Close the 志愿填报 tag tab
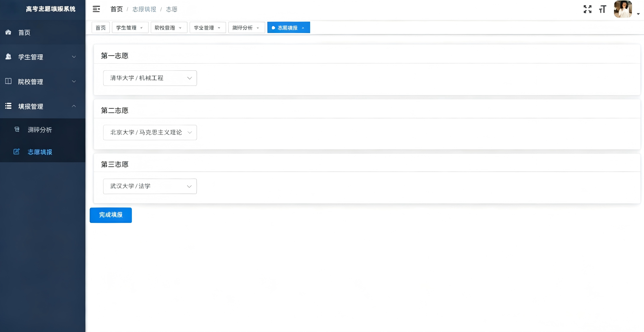644x332 pixels. (x=303, y=28)
